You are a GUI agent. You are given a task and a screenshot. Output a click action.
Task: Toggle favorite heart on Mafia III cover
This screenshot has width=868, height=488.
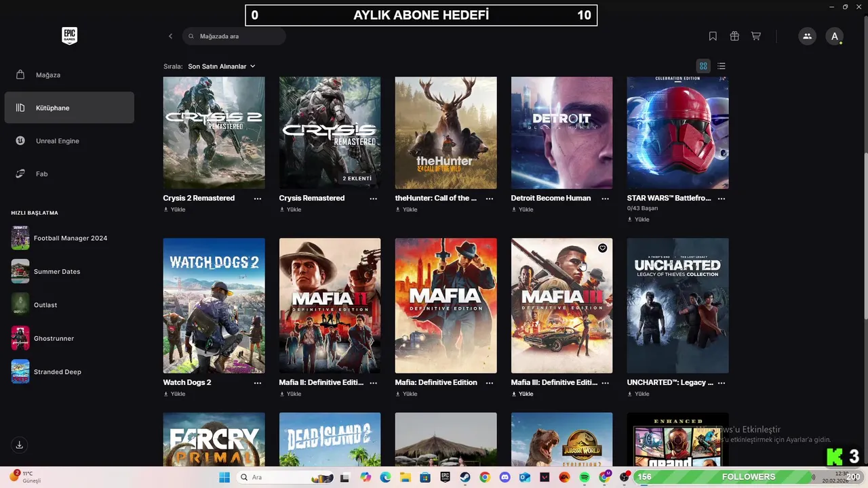(x=602, y=248)
